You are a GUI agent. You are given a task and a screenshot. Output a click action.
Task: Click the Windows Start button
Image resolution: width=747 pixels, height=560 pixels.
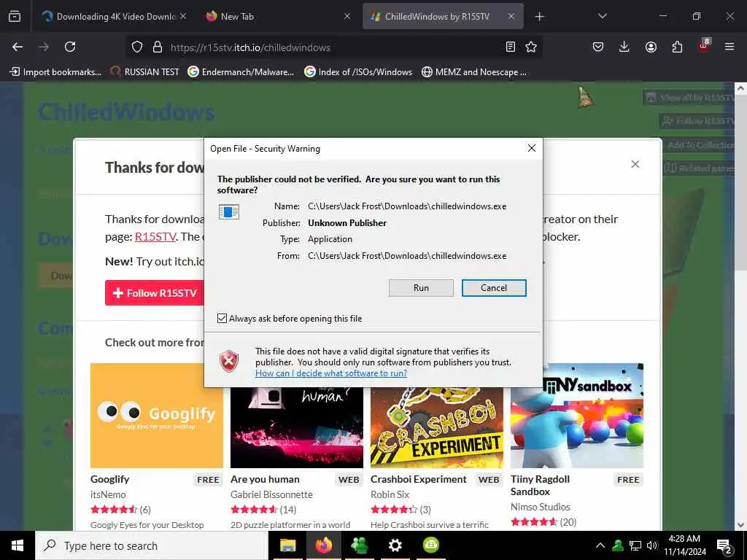point(18,545)
